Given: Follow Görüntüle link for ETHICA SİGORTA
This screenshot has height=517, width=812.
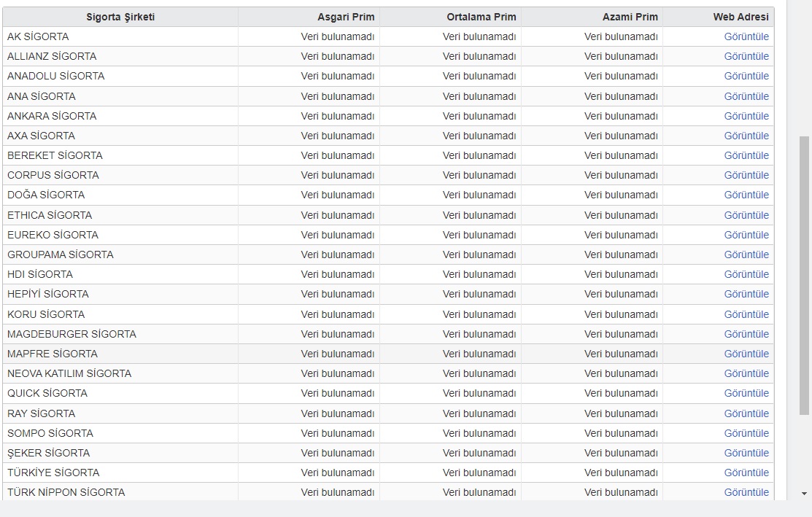Looking at the screenshot, I should (746, 215).
